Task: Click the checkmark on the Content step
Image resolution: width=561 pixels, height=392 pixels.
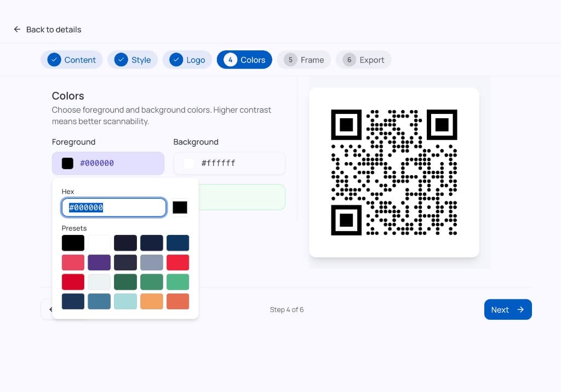Action: [x=54, y=60]
